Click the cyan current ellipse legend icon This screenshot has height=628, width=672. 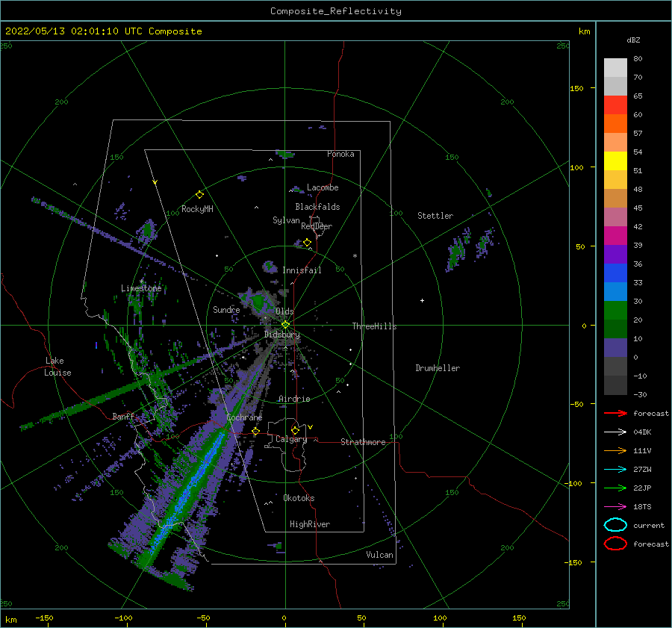615,525
